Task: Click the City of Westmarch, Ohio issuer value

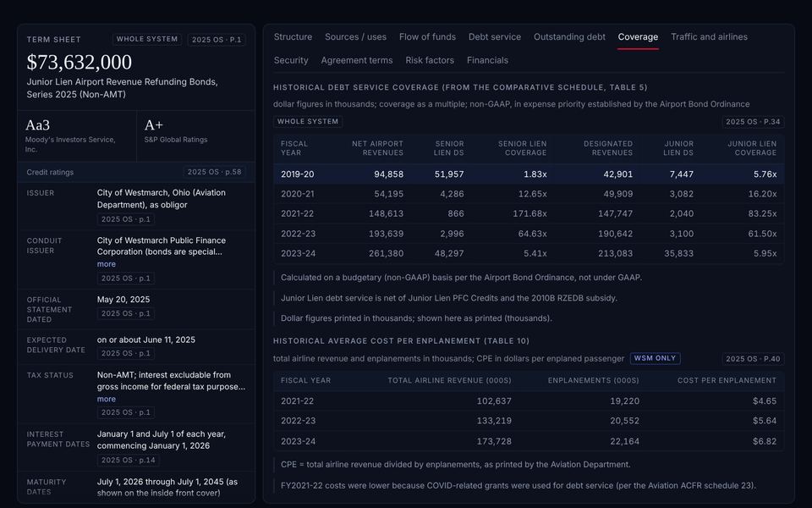Action: click(161, 198)
